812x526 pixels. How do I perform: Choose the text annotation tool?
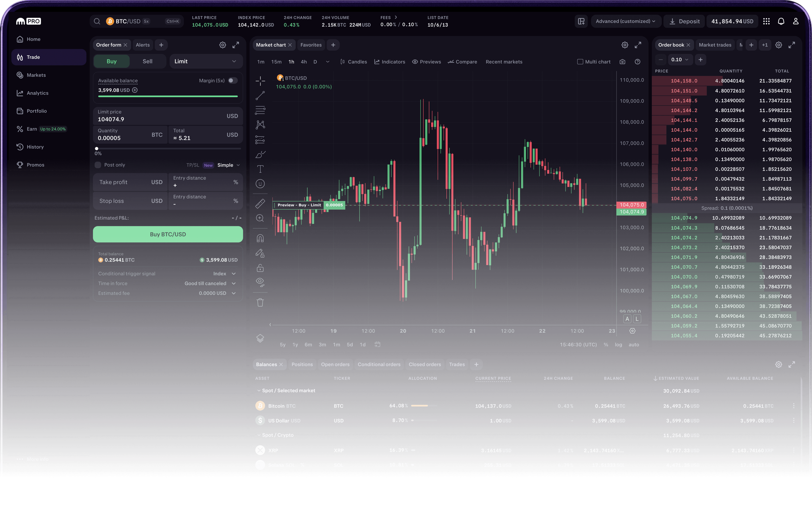pos(260,169)
